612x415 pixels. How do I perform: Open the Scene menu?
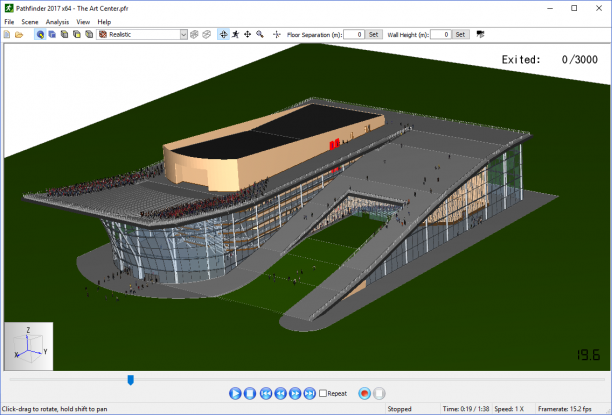coord(30,22)
